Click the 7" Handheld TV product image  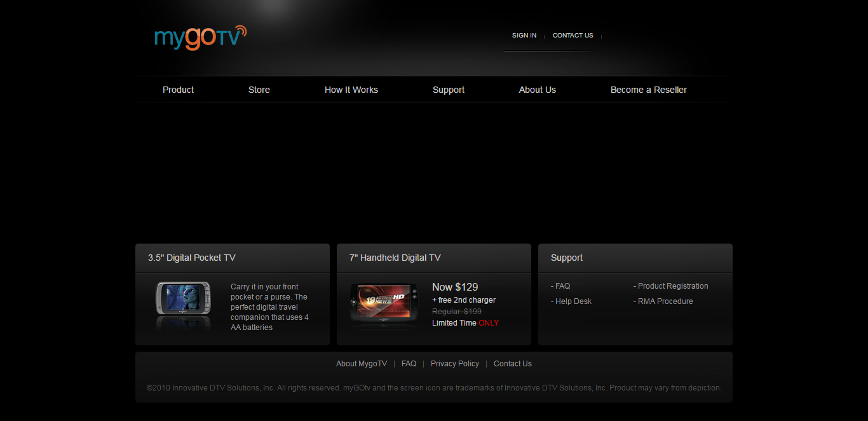(384, 304)
